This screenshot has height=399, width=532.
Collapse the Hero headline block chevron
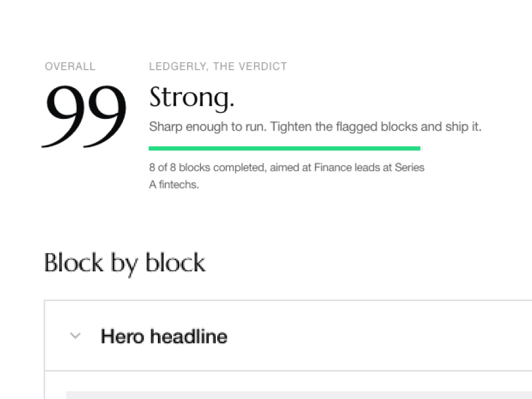point(75,336)
